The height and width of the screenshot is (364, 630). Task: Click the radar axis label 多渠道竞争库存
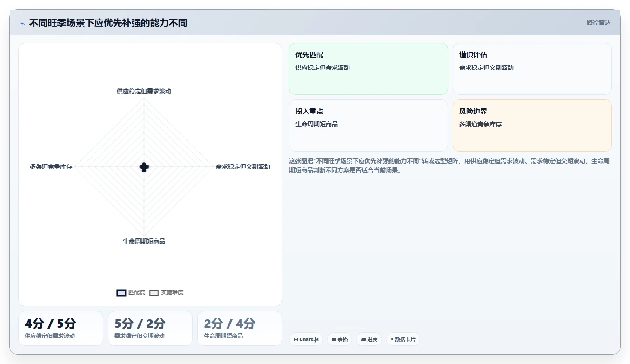coord(51,166)
